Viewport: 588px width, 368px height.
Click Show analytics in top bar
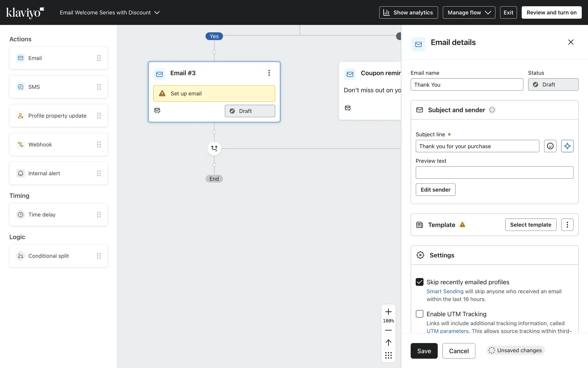(x=408, y=13)
